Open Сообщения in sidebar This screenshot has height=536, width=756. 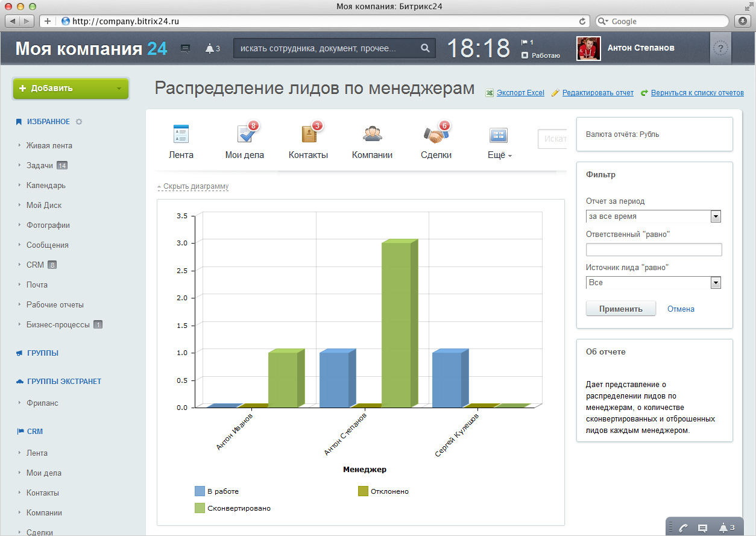(48, 245)
